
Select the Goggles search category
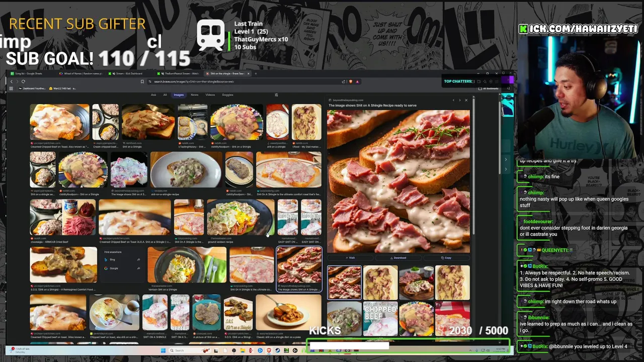coord(227,95)
